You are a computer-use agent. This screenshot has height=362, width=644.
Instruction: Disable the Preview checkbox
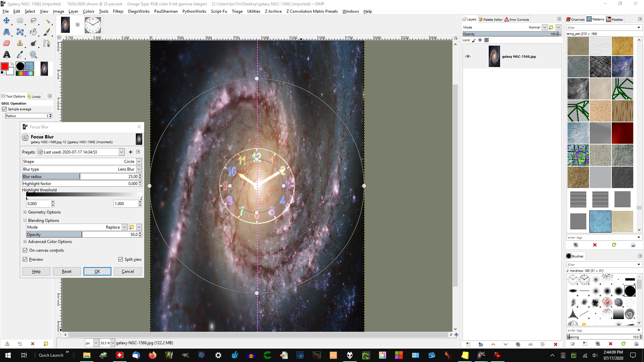25,259
